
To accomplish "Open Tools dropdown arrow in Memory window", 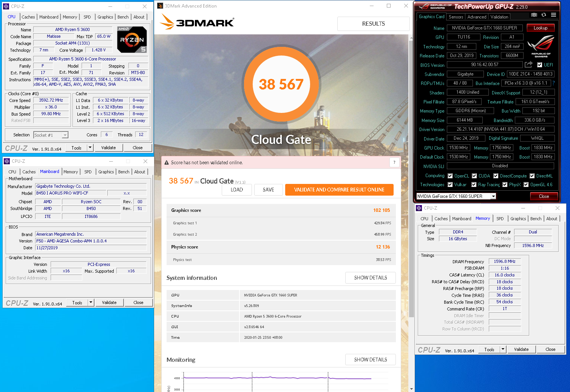I will click(503, 349).
